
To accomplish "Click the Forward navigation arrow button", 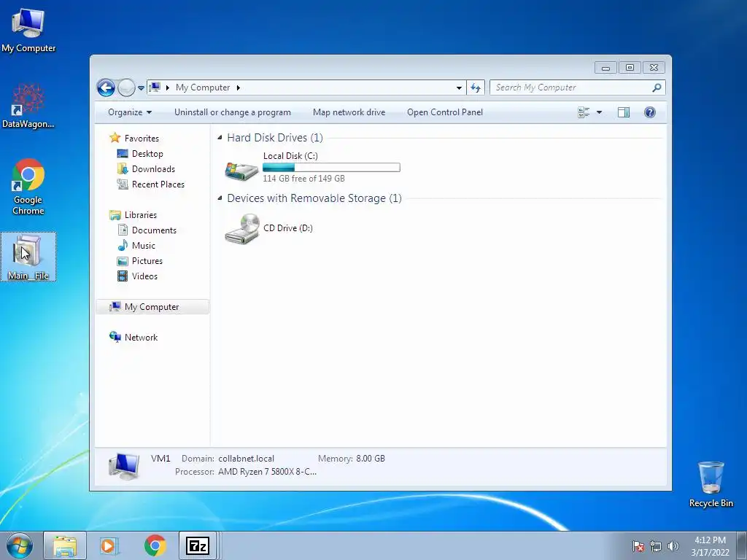I will coord(126,87).
